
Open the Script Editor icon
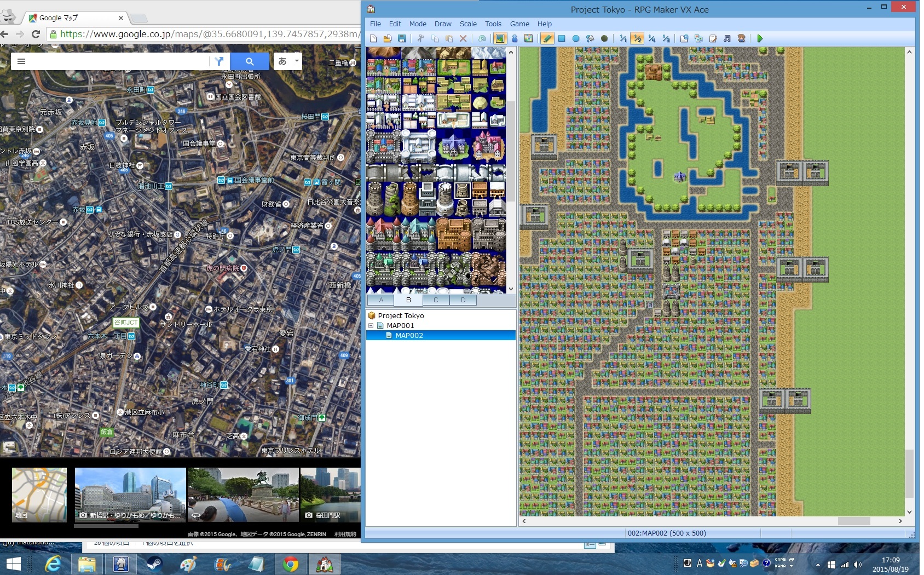pyautogui.click(x=713, y=38)
